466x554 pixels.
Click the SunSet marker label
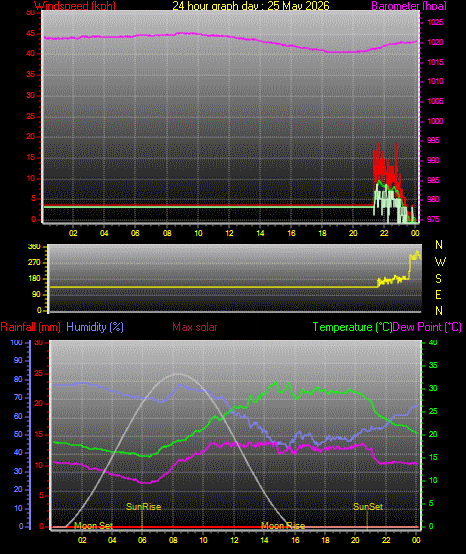[x=368, y=507]
